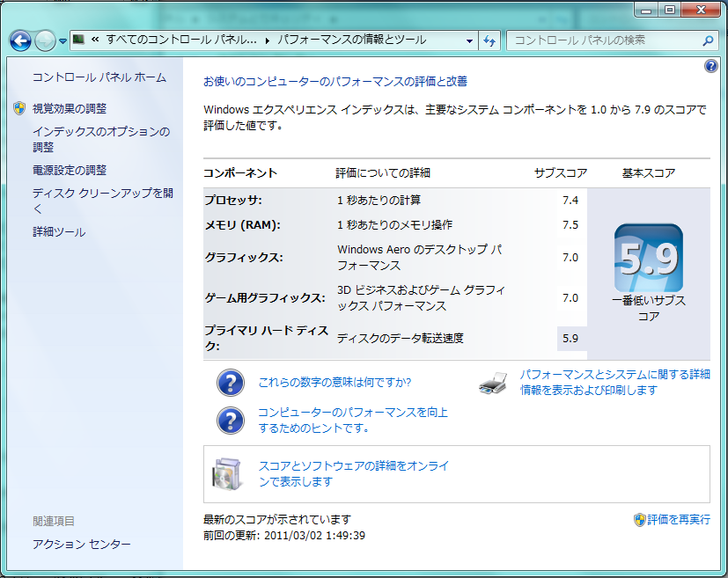This screenshot has width=728, height=578.
Task: Click the プライマリ ハード ディスク: row label
Action: 267,338
